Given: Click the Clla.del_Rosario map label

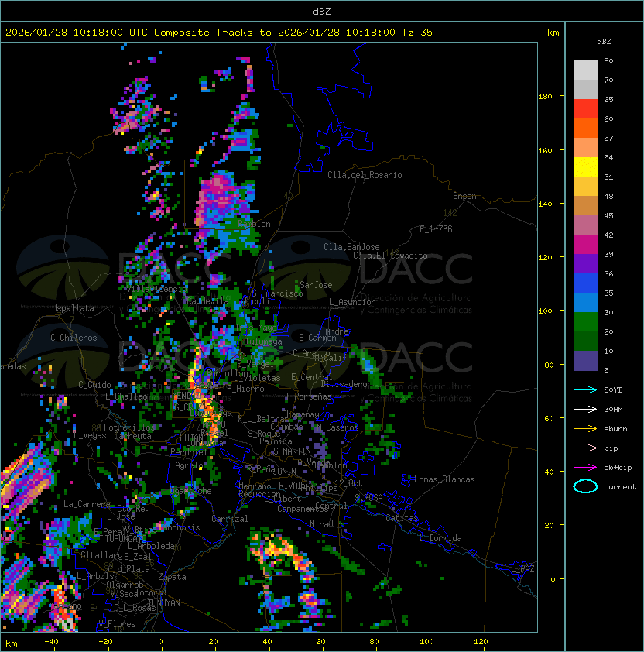Looking at the screenshot, I should (365, 175).
